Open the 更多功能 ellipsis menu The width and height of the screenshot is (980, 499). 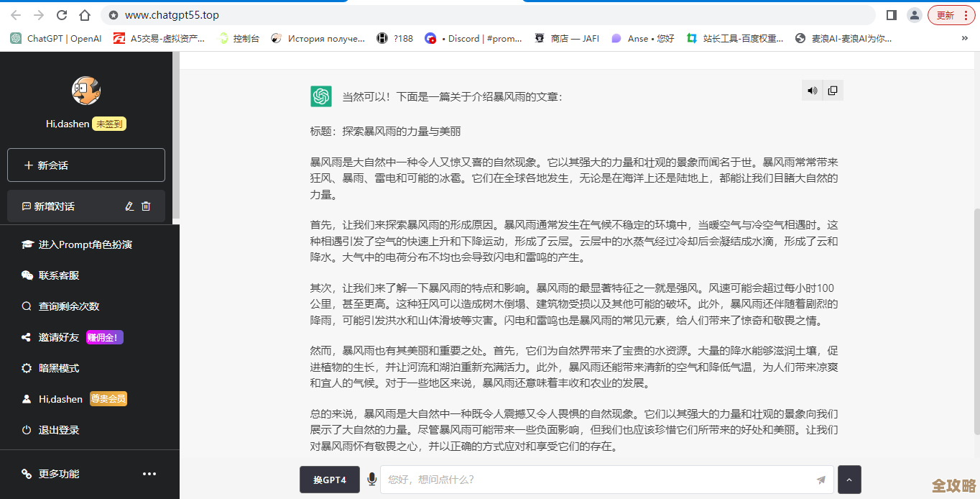[x=149, y=473]
